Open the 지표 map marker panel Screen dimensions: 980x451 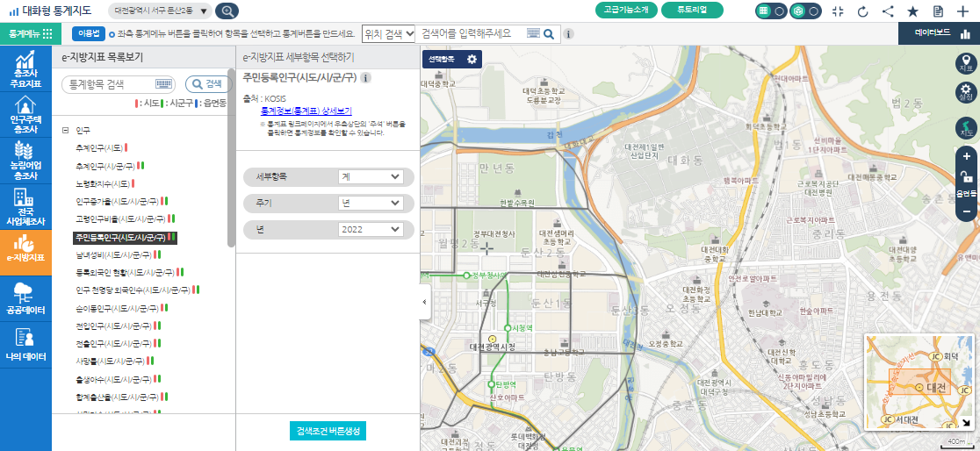[x=966, y=62]
